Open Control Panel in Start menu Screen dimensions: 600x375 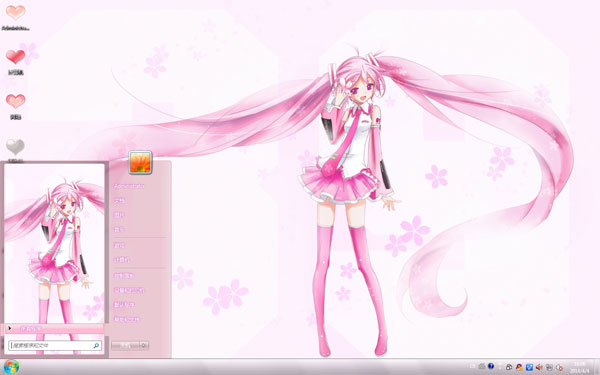coord(124,276)
